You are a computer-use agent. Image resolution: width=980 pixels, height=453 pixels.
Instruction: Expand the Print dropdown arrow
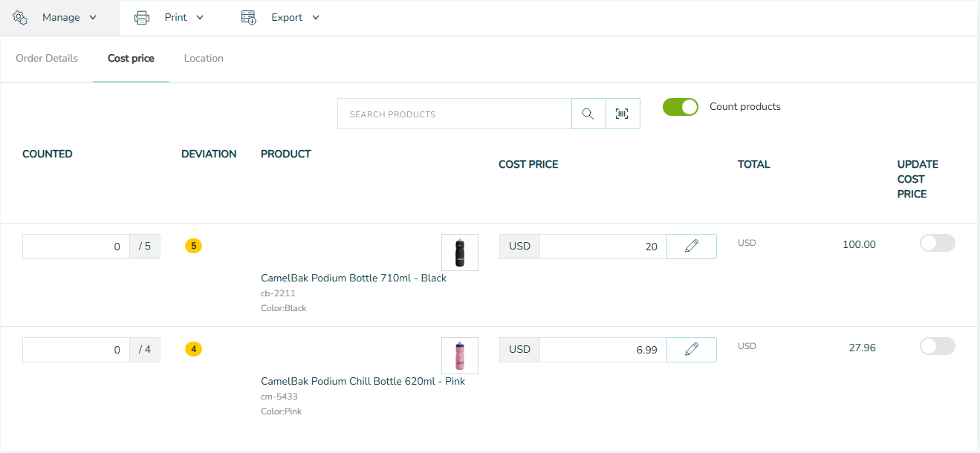pyautogui.click(x=200, y=18)
